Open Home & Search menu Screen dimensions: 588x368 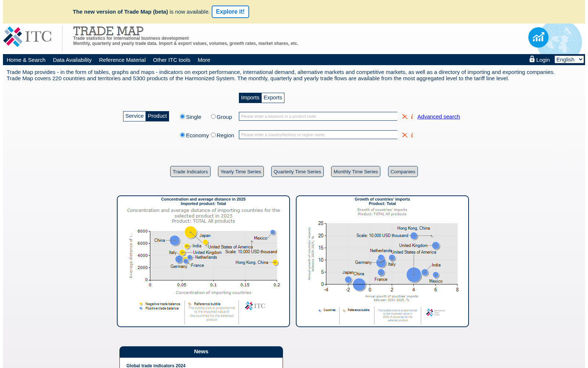coord(26,60)
